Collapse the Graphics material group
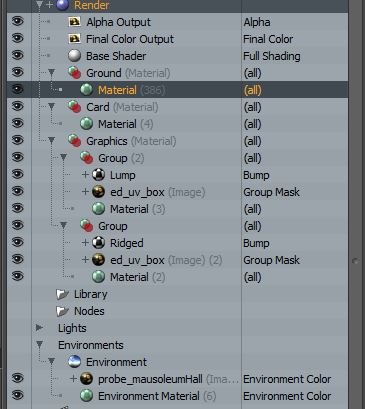Screen dimensions: 365x409 [51, 141]
